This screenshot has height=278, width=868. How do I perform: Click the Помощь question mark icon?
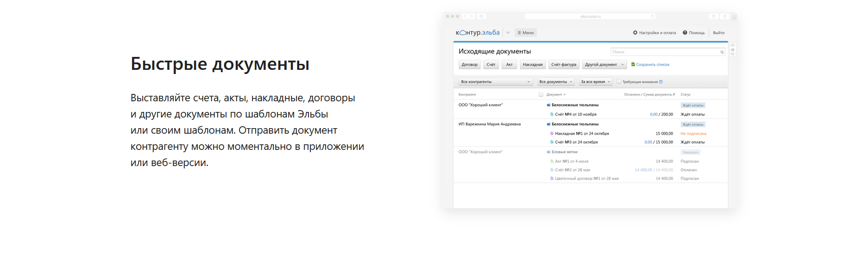(685, 33)
